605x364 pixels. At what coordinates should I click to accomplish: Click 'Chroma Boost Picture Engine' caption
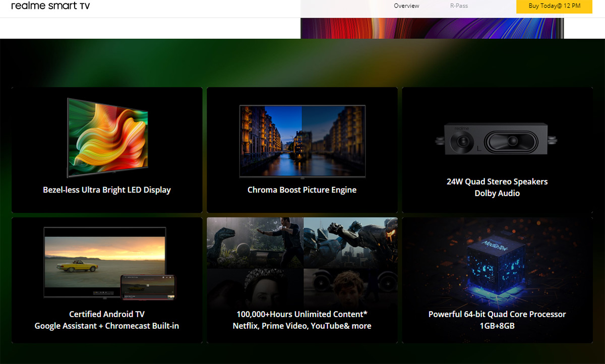tap(302, 190)
